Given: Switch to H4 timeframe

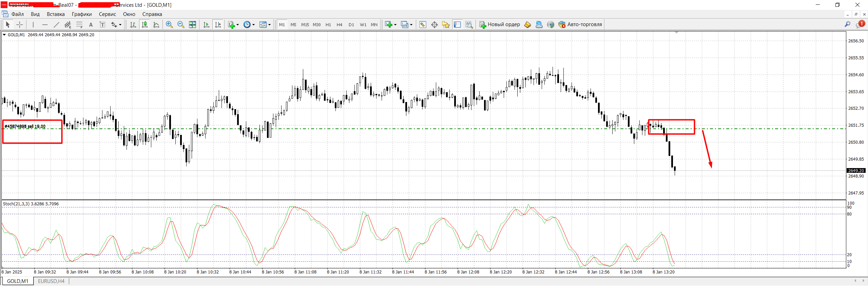Looking at the screenshot, I should (x=340, y=24).
